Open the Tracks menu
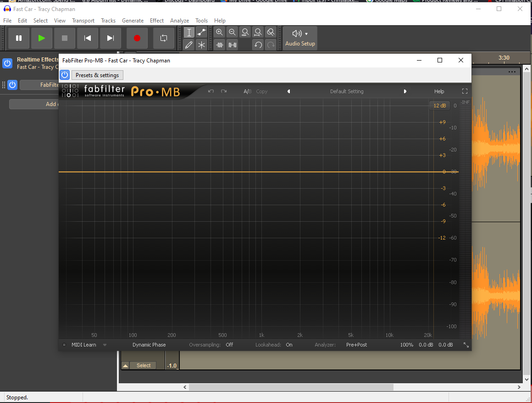Screen dimensions: 532x403 [x=108, y=21]
